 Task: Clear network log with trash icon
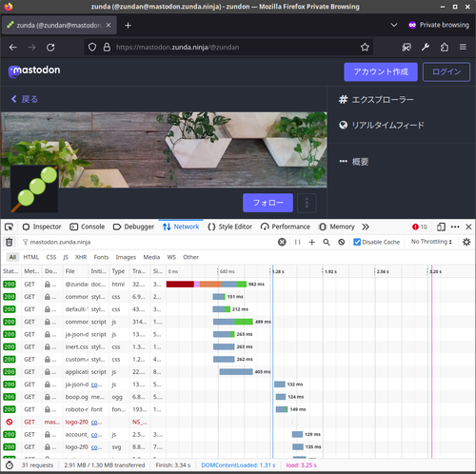pos(10,242)
